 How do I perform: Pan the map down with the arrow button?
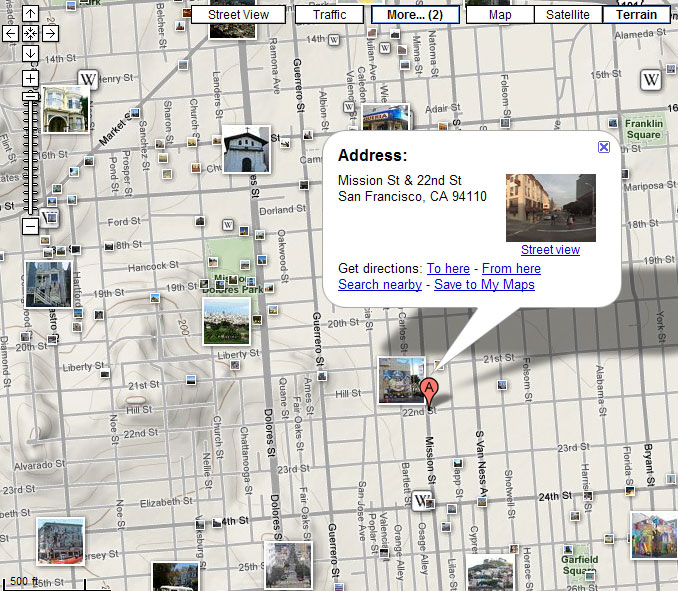pos(30,53)
